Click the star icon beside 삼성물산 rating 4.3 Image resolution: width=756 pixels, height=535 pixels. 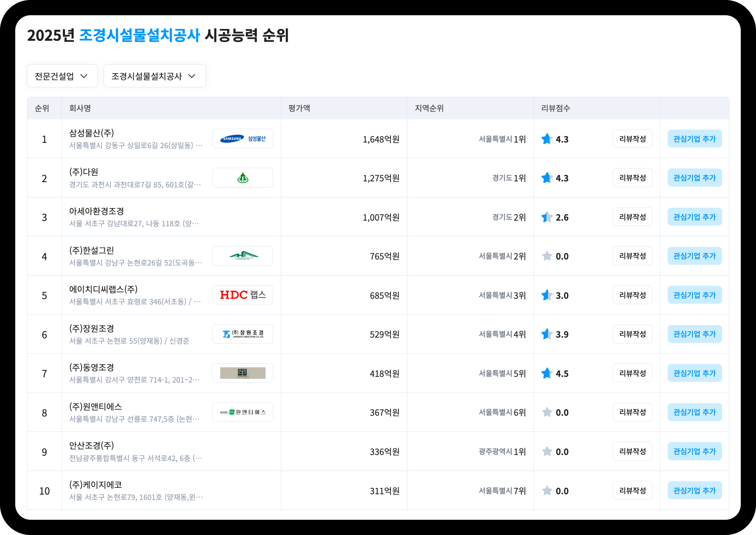pos(547,139)
